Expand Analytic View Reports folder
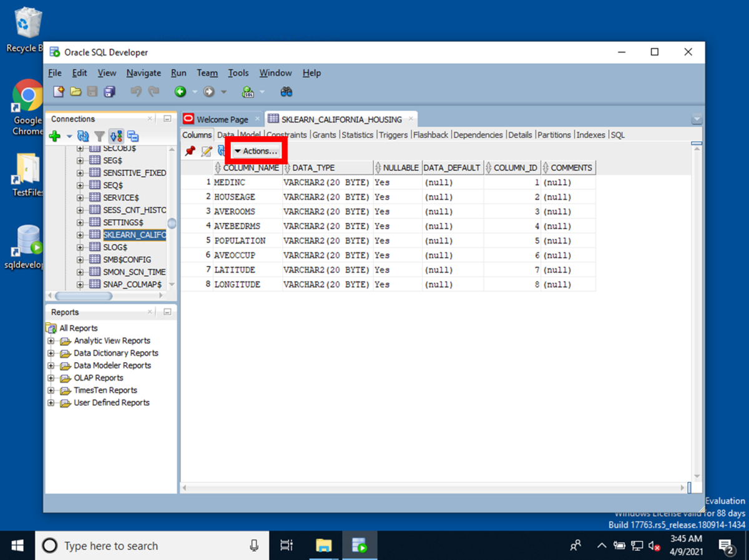This screenshot has height=560, width=749. [x=51, y=341]
